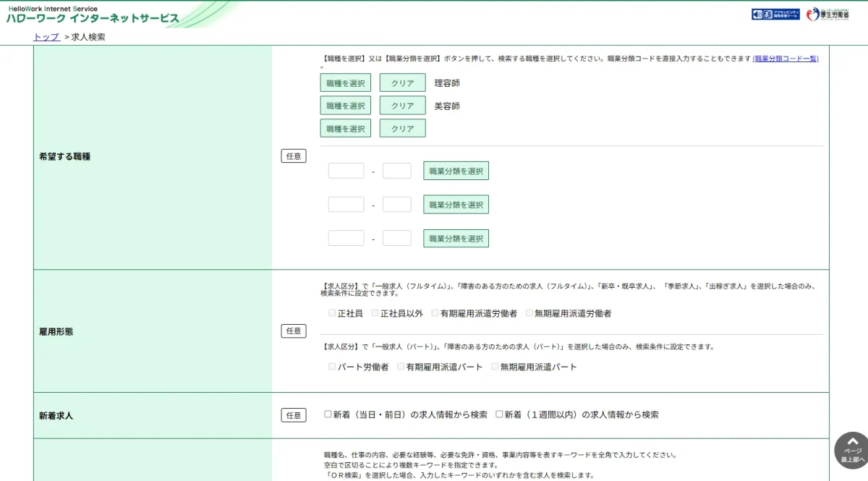
Task: Focus third-row occupation code left field
Action: click(x=346, y=238)
